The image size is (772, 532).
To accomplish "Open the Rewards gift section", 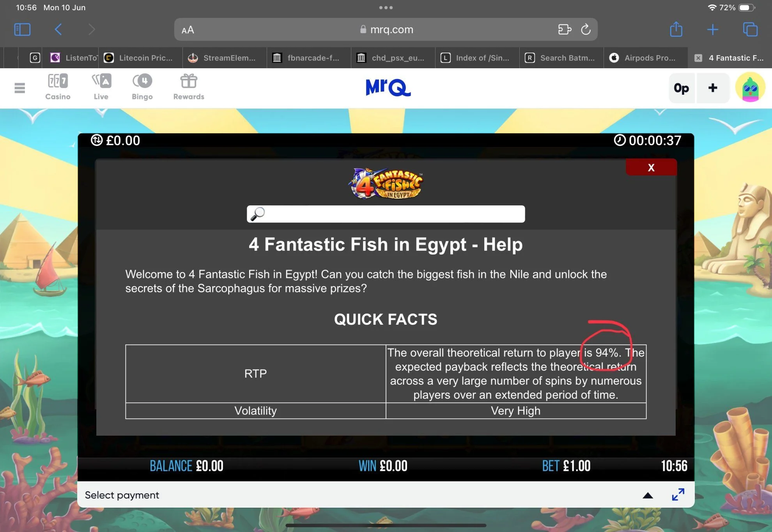I will pyautogui.click(x=189, y=87).
